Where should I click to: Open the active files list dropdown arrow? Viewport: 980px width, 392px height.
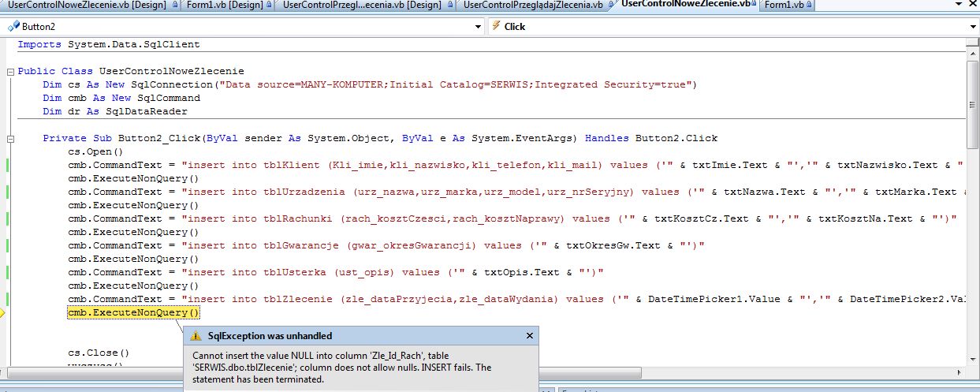click(957, 5)
